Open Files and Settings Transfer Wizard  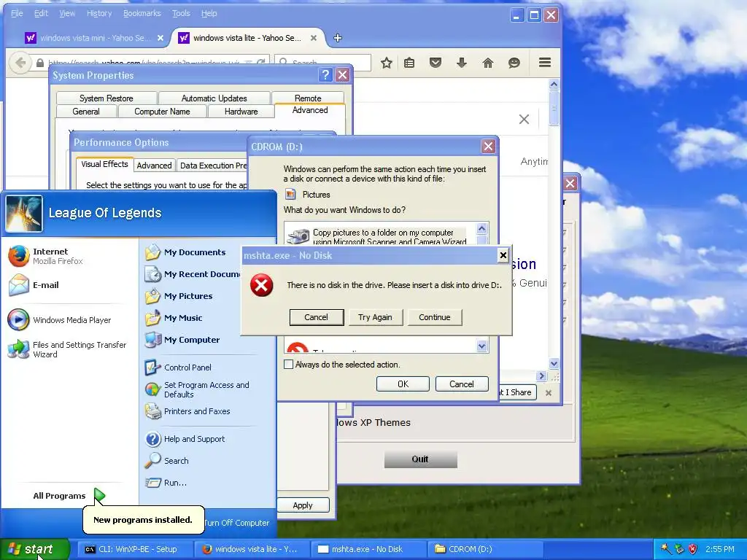click(x=68, y=349)
